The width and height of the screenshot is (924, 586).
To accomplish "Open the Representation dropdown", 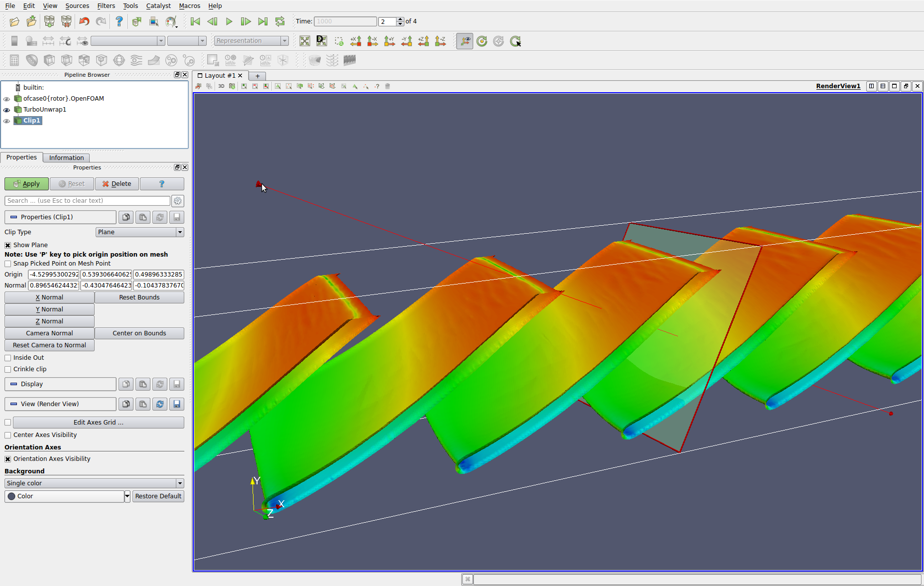I will (x=251, y=41).
